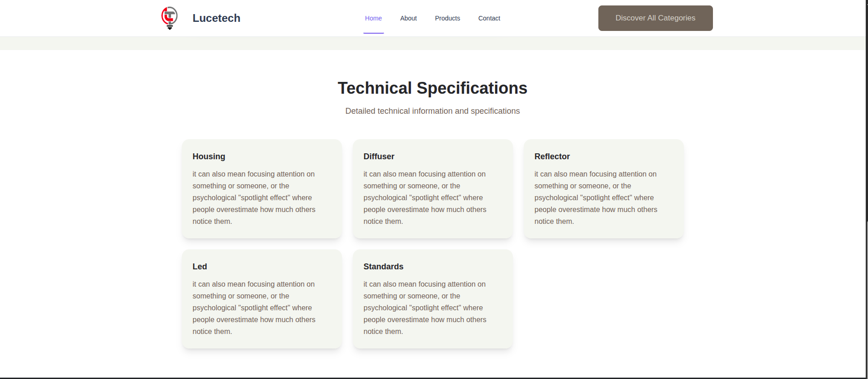
Task: Click the Diffuser card description paragraph
Action: click(425, 198)
